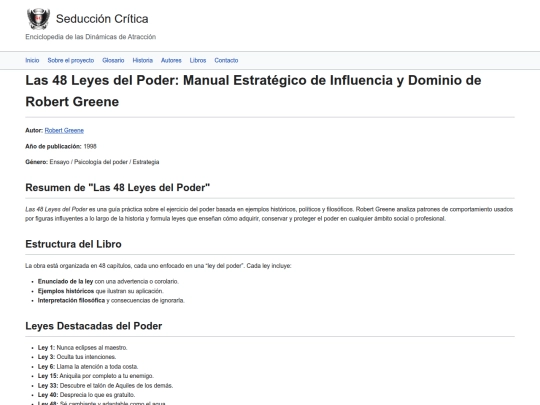Click the tagline Enciclopedia de las Dinámicas de Atracción
This screenshot has height=405, width=540.
(91, 37)
